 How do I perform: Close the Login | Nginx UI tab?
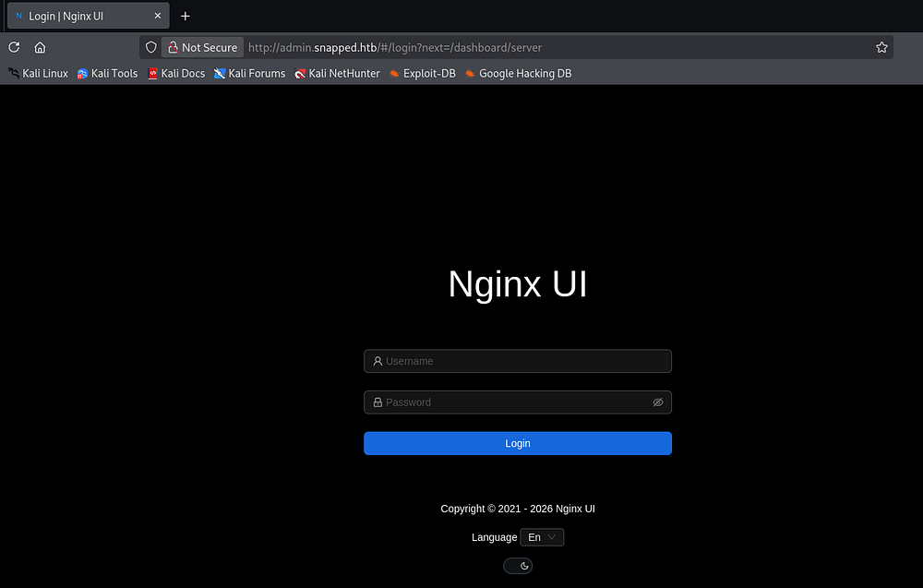158,16
